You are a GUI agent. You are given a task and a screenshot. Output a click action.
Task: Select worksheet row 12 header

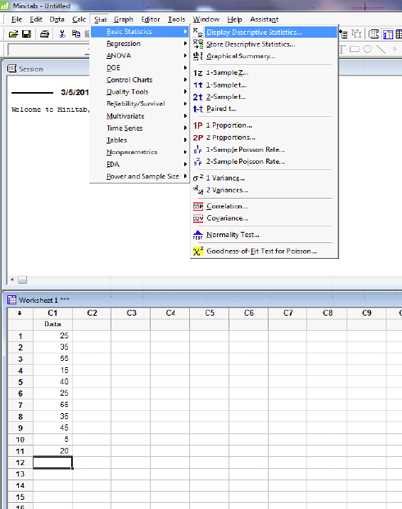click(20, 463)
